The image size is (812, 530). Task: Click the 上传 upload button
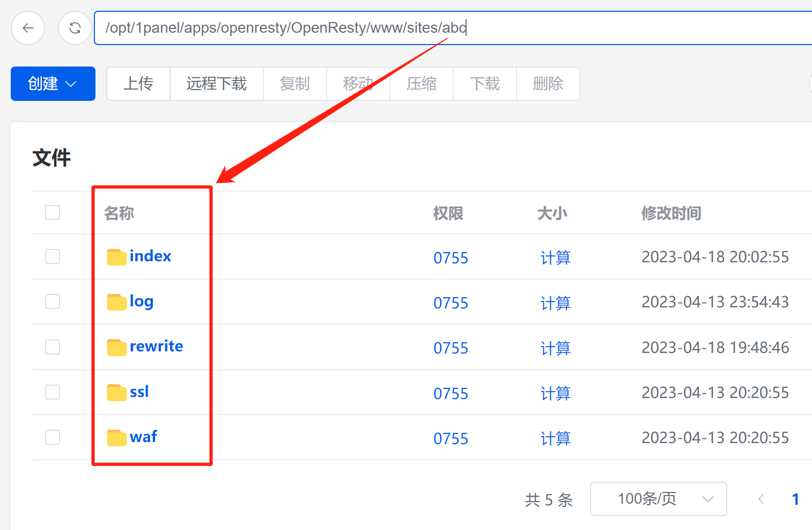138,84
